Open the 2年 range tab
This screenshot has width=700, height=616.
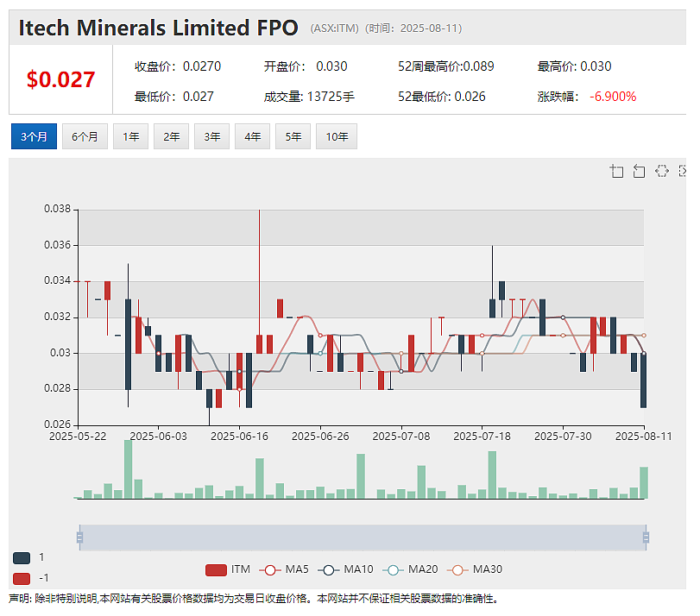(x=172, y=136)
